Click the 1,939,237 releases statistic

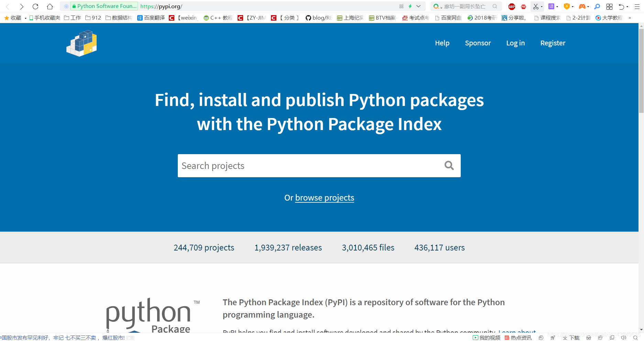[x=288, y=248]
